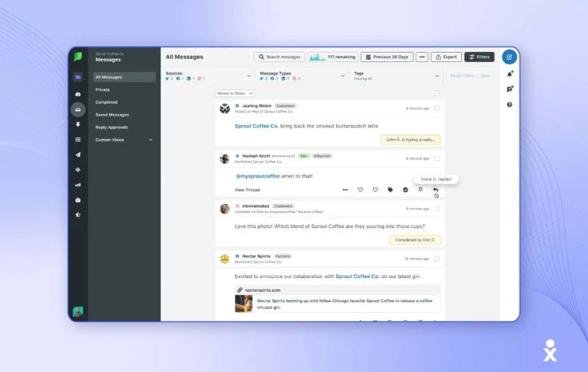Reply to Hannah Scott message with arrow
588x372 pixels.
coord(435,189)
